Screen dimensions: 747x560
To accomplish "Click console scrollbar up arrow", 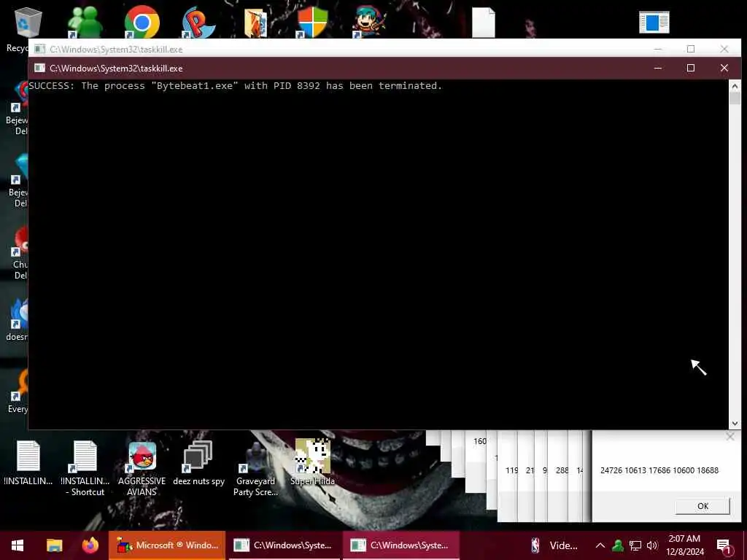I will [734, 86].
